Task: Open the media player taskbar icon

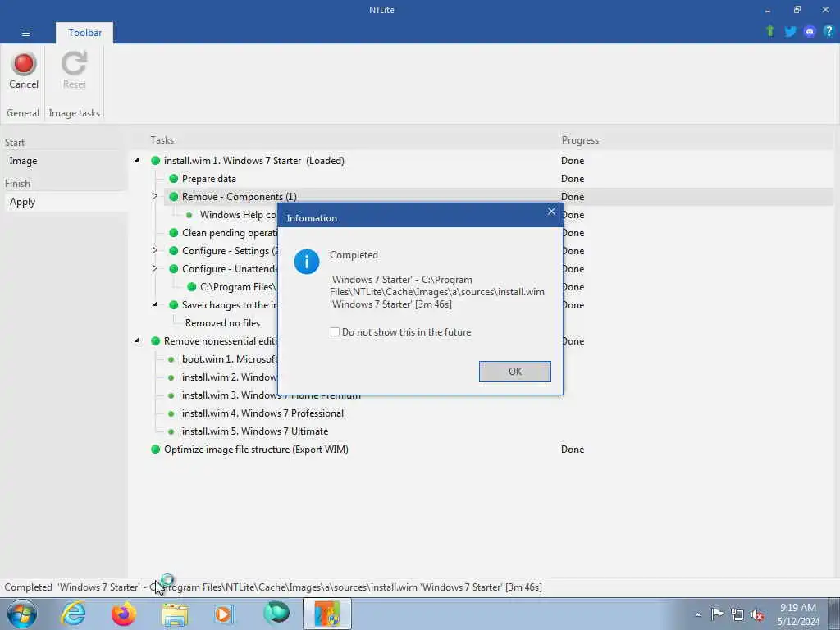Action: (x=225, y=614)
